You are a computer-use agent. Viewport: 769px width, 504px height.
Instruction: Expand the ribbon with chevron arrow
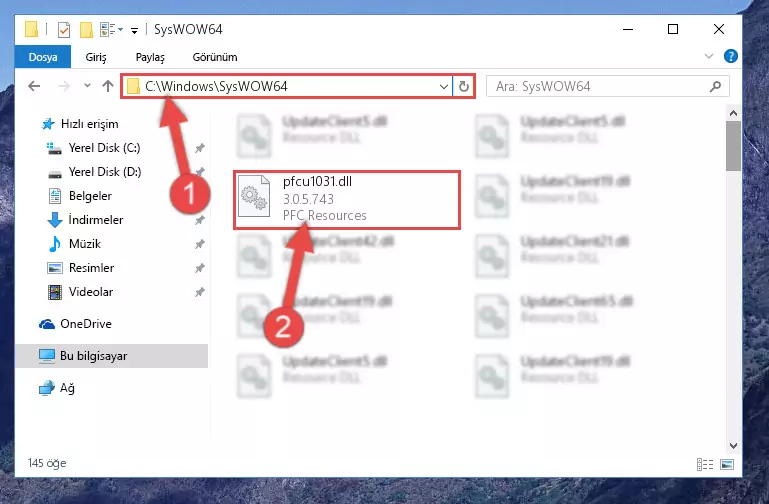[709, 56]
